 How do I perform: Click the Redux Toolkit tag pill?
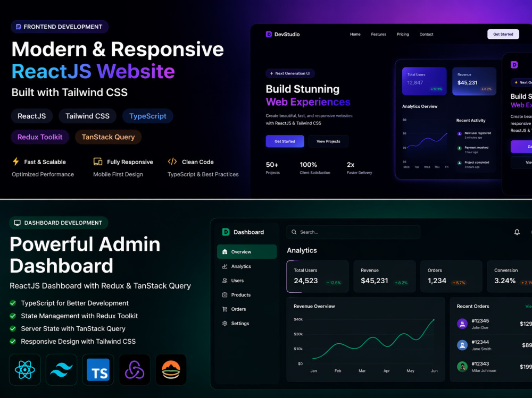[x=40, y=137]
